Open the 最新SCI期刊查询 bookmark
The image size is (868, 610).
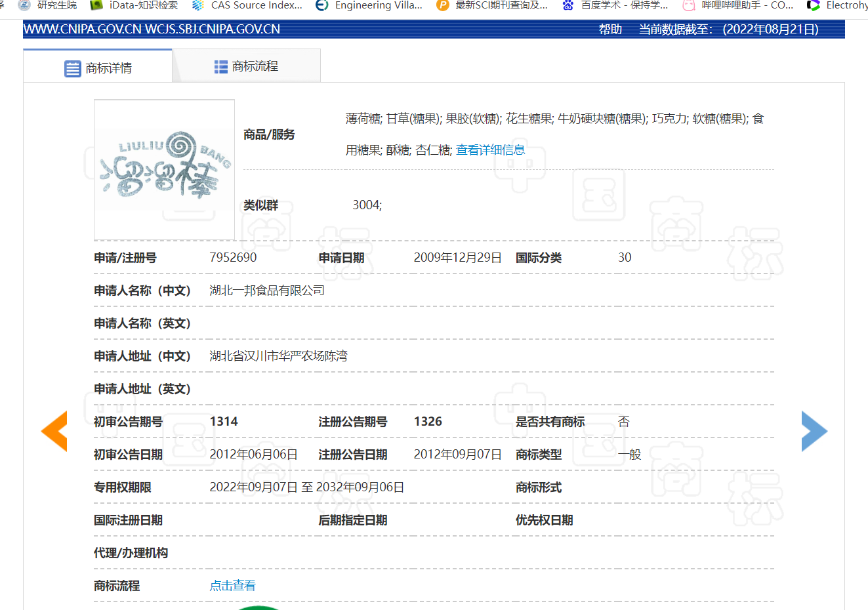click(492, 5)
